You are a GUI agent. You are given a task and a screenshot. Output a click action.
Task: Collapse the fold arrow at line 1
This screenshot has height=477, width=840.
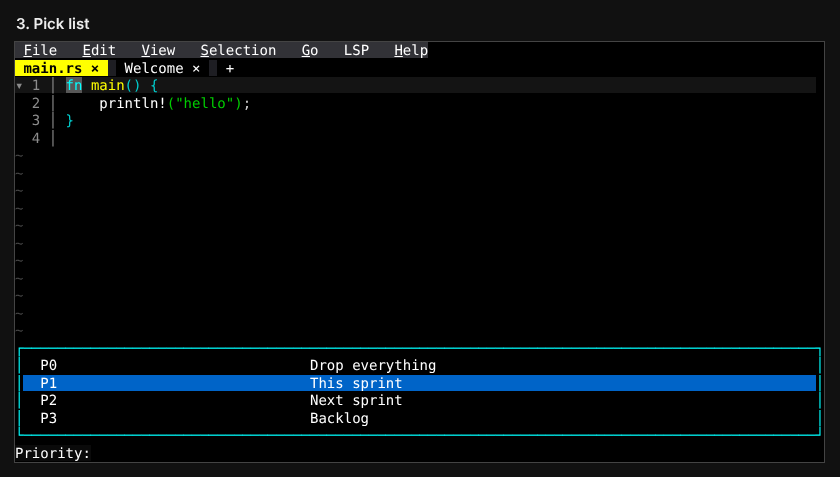pyautogui.click(x=19, y=86)
